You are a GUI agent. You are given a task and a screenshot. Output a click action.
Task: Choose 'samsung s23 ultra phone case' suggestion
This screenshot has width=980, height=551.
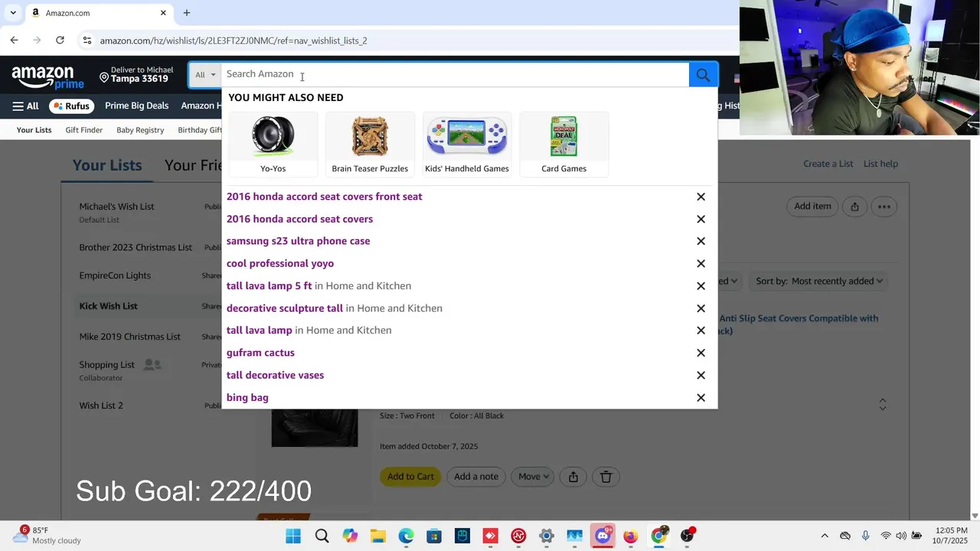pos(298,241)
